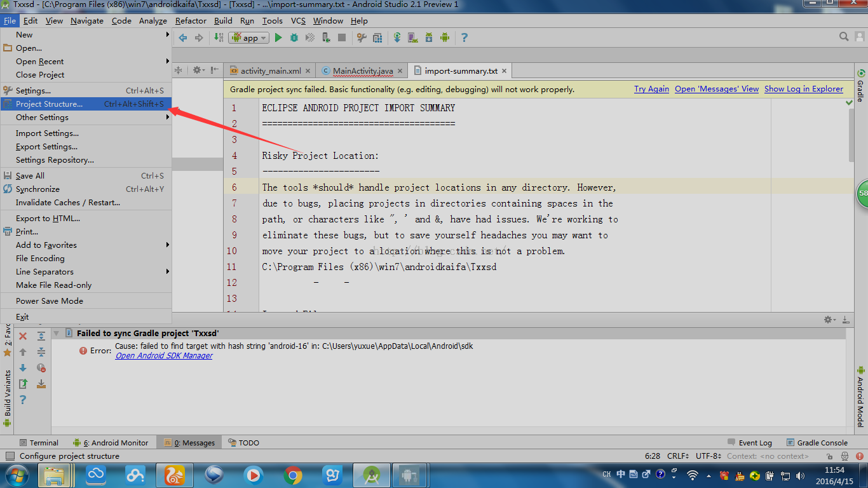Expand the Open Recent submenu
The width and height of the screenshot is (868, 488).
(86, 62)
